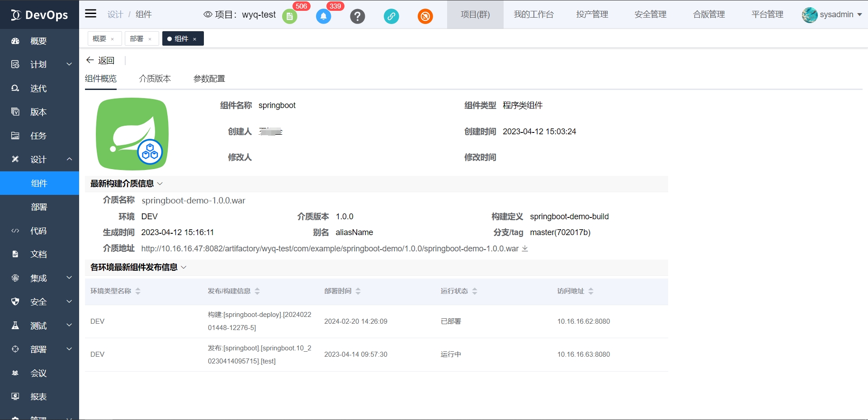This screenshot has width=868, height=420.
Task: Click the hamburger menu collapse icon
Action: click(90, 14)
